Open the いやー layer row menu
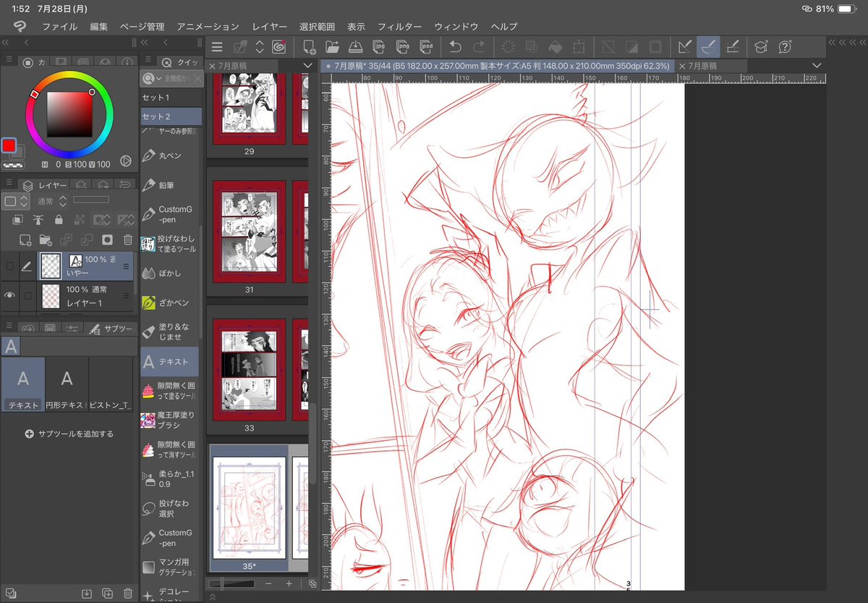Screen dimensions: 868x603 point(126,266)
